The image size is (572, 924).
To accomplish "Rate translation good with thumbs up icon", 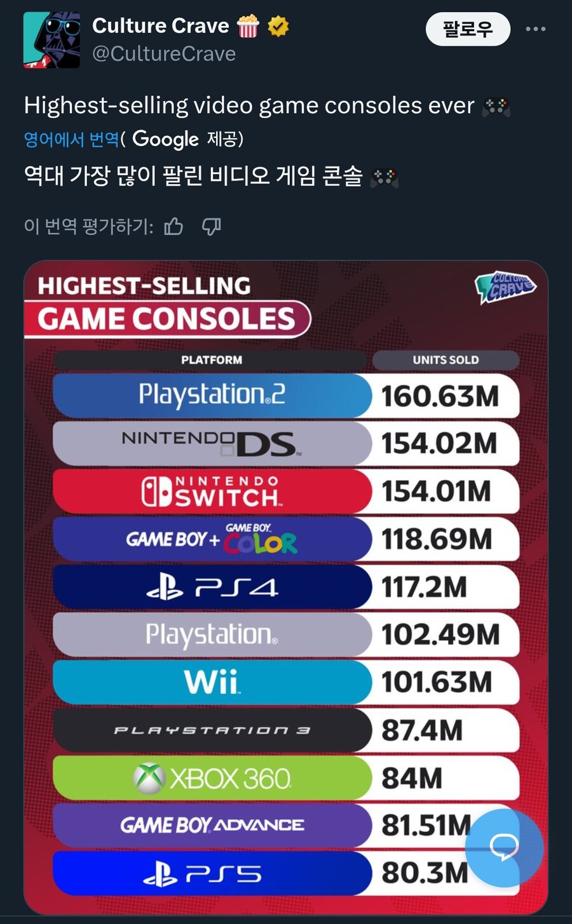I will point(174,227).
